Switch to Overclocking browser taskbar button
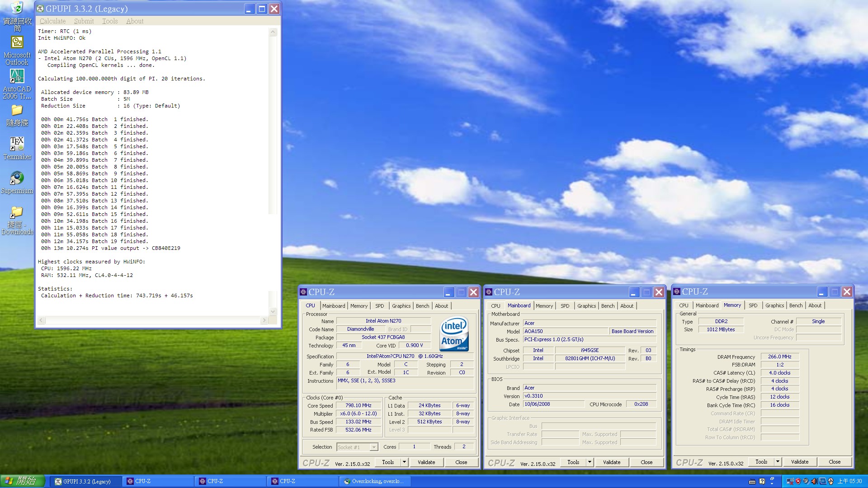 (376, 482)
